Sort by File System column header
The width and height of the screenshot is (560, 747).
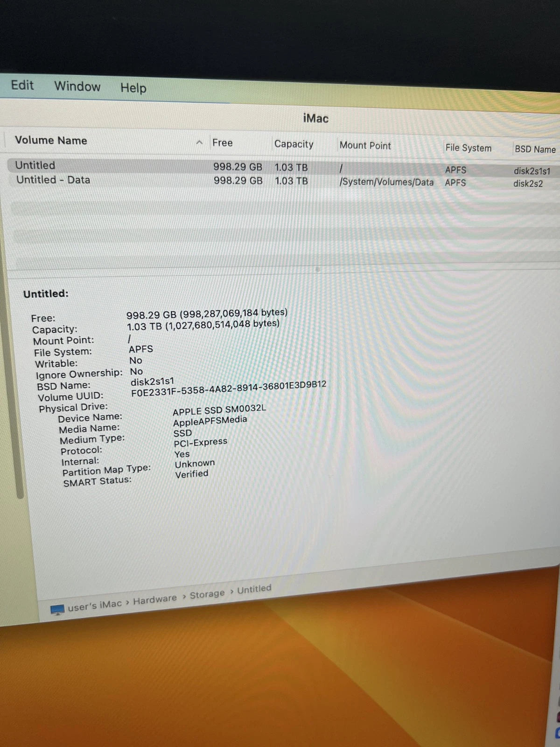pyautogui.click(x=468, y=148)
